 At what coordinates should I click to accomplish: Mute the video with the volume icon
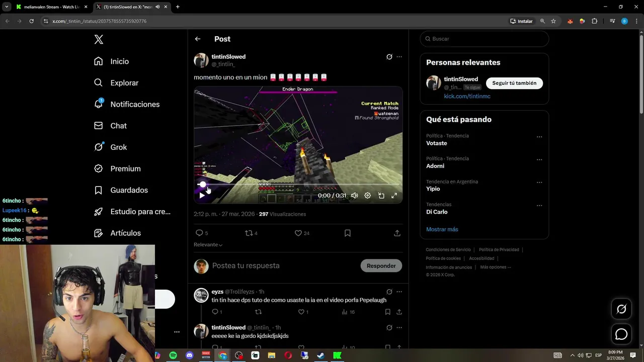(354, 196)
